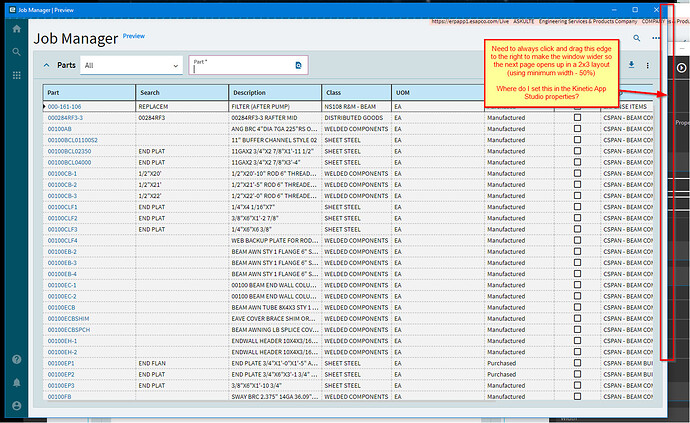This screenshot has height=423, width=690.
Task: Select the 'FILTER (AFTER PUMP)' description cell
Action: click(x=275, y=107)
